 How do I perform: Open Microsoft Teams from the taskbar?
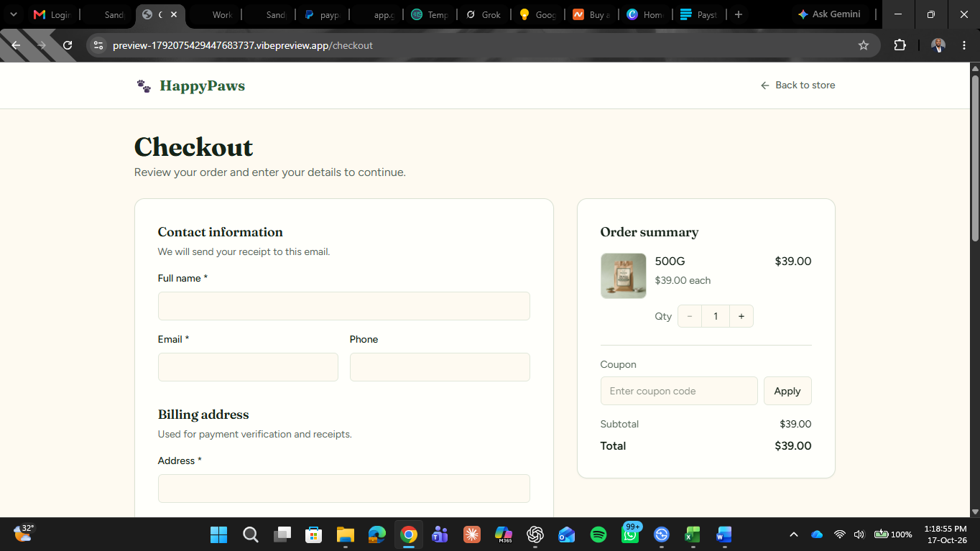click(x=440, y=534)
